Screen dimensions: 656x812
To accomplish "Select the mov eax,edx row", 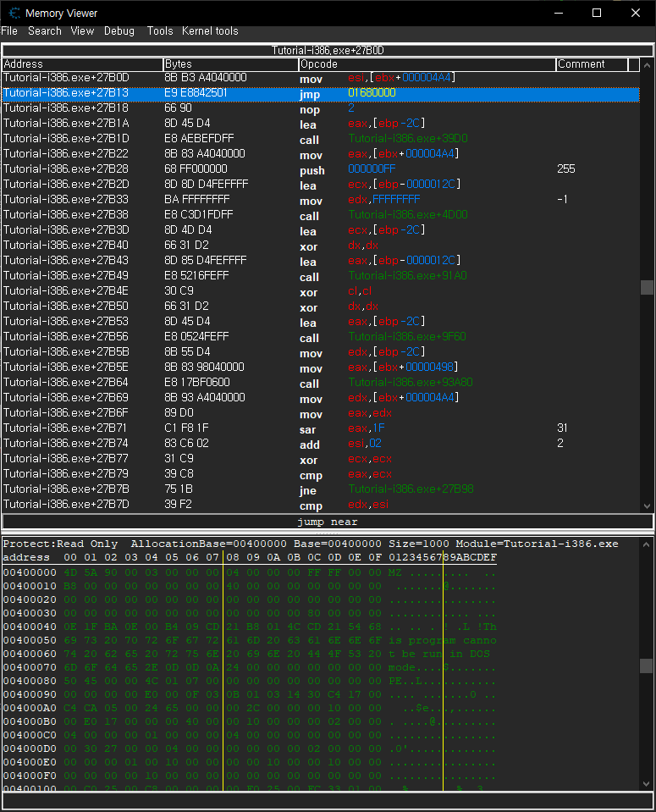I will coord(321,413).
